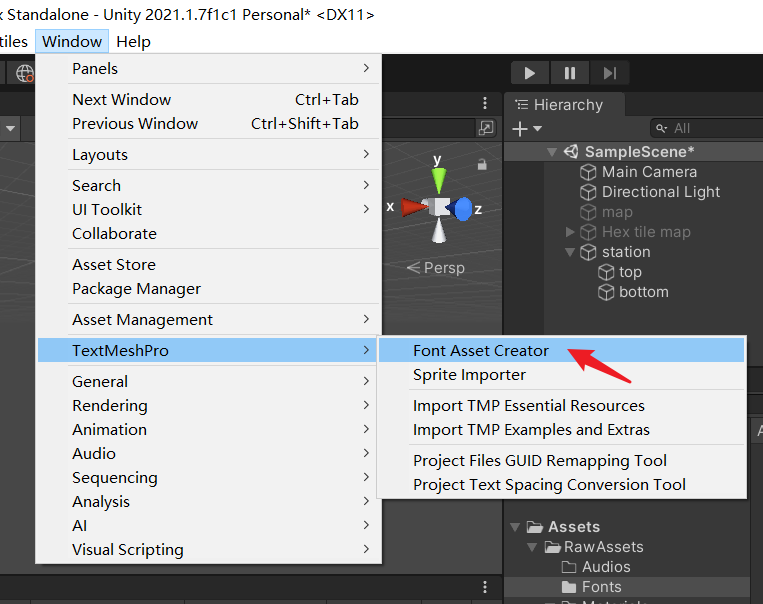Select Hex tile map object
This screenshot has height=604, width=763.
click(x=646, y=232)
